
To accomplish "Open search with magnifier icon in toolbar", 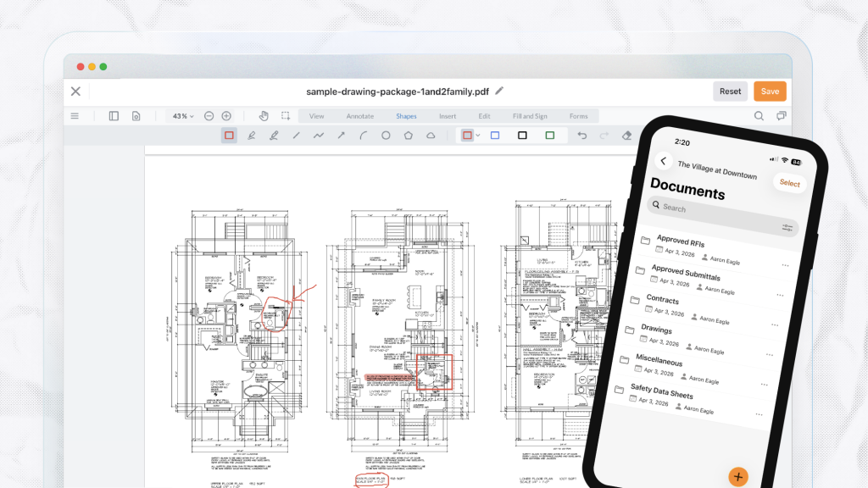I will point(759,116).
